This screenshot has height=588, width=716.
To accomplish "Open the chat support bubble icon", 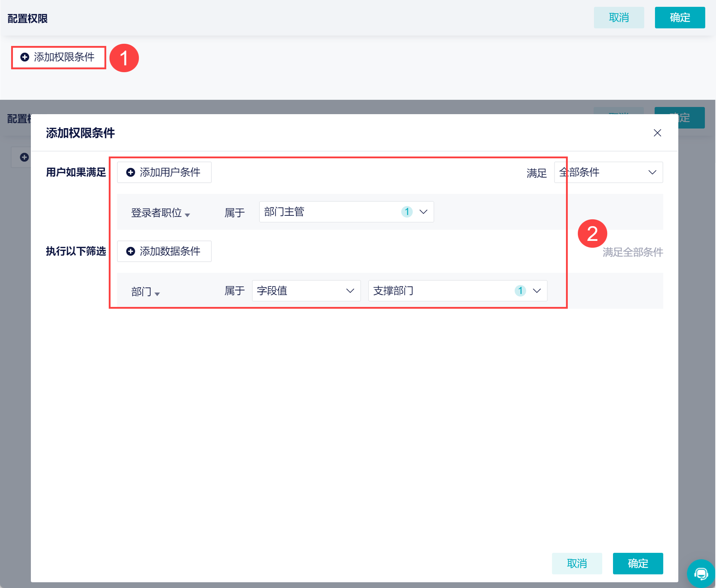I will point(701,573).
